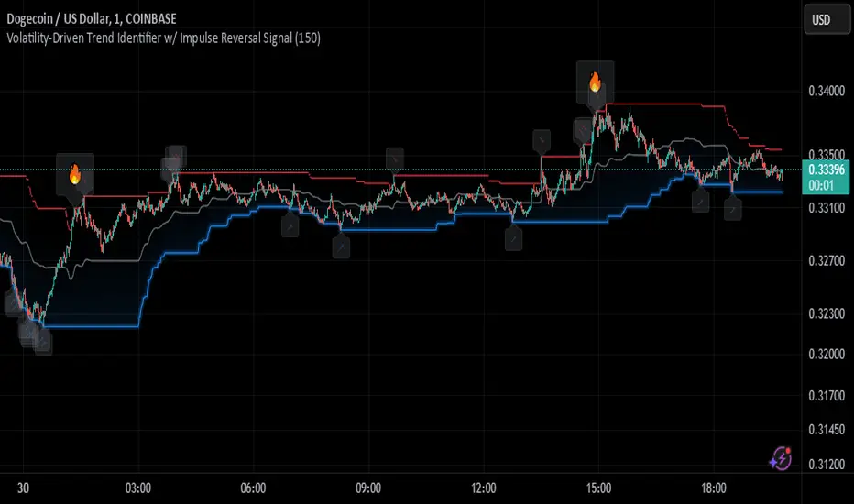This screenshot has height=504, width=854.
Task: Click the up-arrow marker just after 18:00
Action: [x=732, y=209]
